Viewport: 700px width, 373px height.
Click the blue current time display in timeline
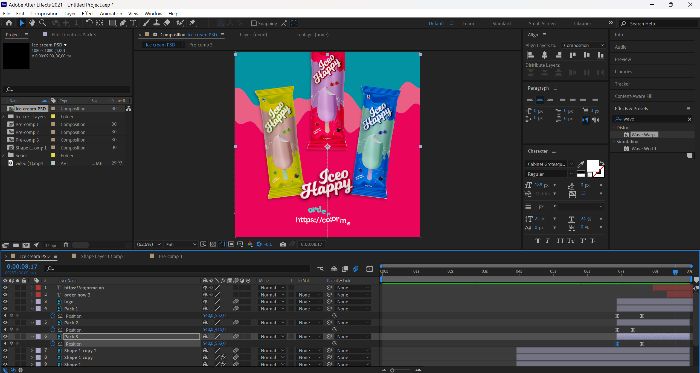[22, 267]
